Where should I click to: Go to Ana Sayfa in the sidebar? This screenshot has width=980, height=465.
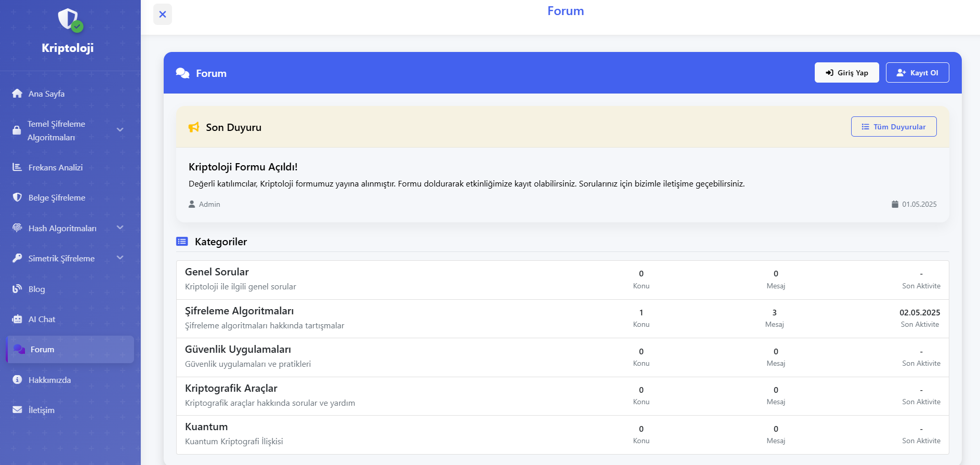[46, 94]
